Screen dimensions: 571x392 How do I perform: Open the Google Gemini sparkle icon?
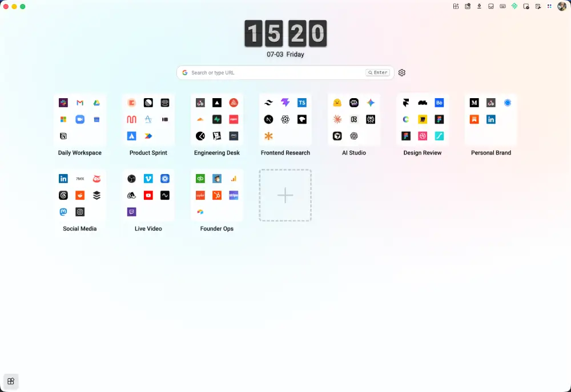(371, 103)
